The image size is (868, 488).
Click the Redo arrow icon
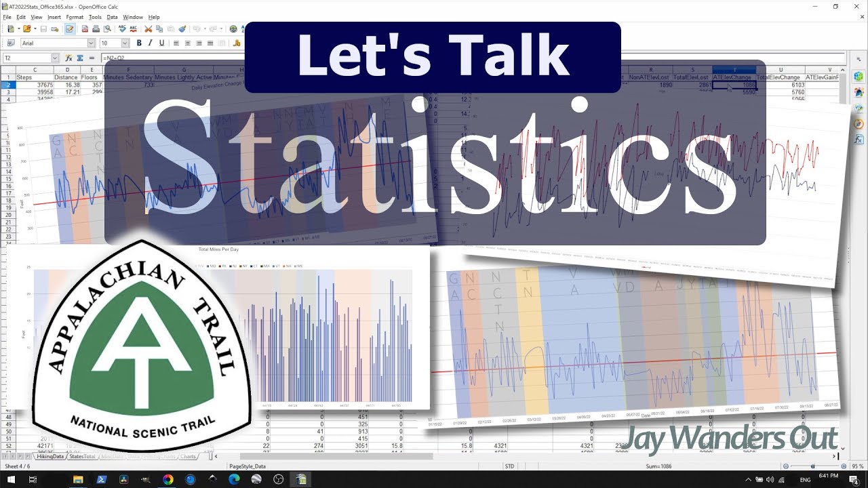point(213,29)
